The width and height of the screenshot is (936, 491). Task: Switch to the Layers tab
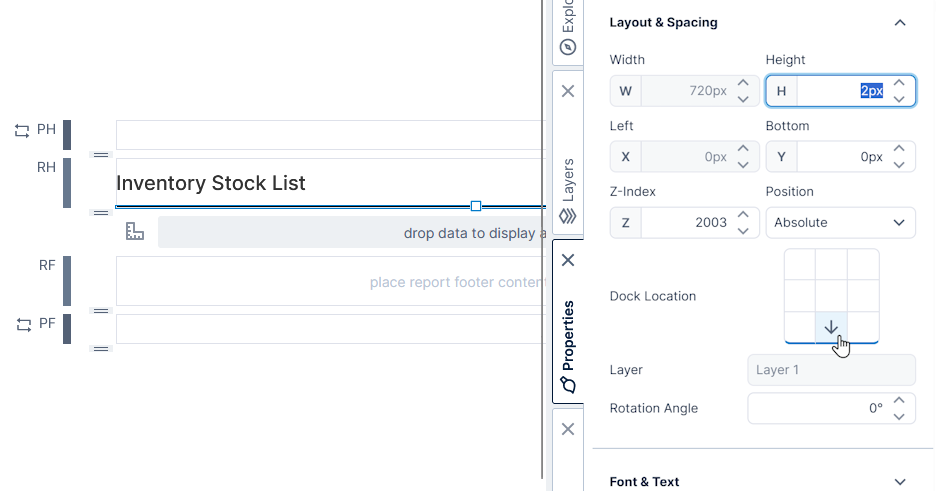tap(568, 180)
